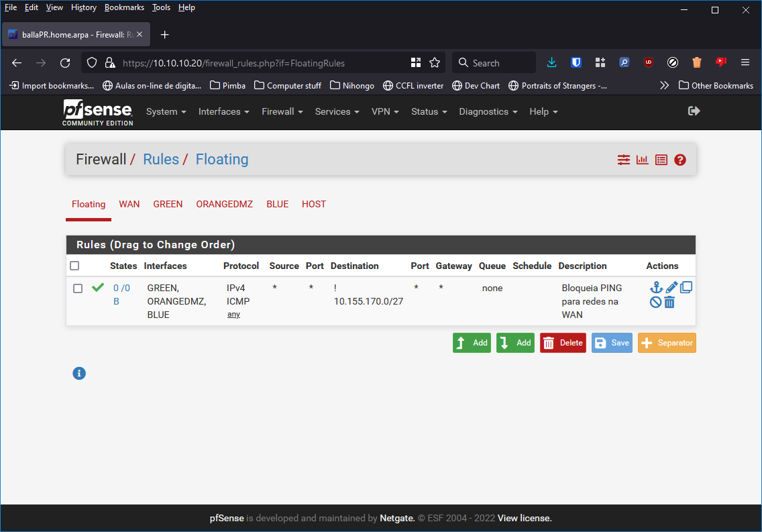Click the pfSense logout icon
The height and width of the screenshot is (532, 762).
tap(694, 111)
